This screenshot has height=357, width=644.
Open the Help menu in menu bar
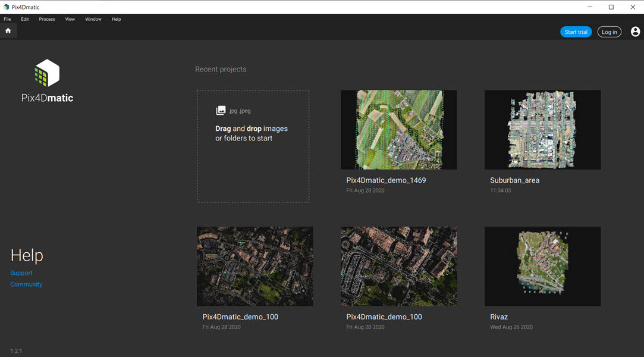116,19
